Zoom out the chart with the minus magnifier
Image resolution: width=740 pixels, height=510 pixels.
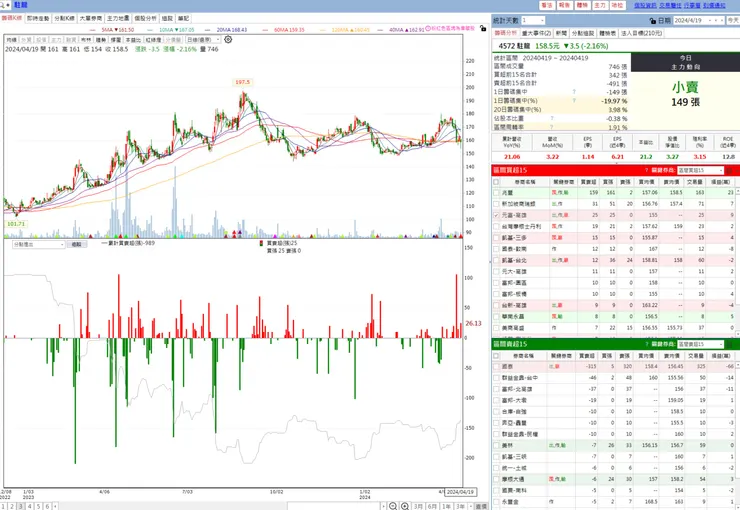click(393, 506)
